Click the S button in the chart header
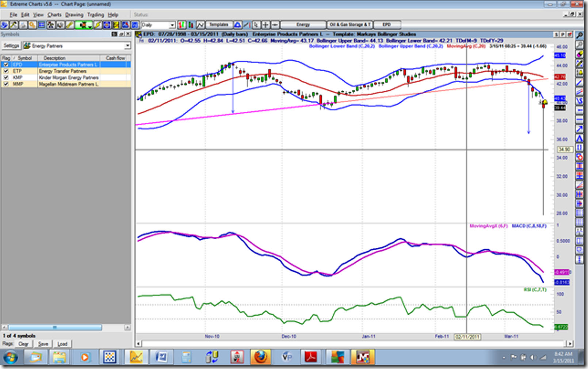Screen dimensions: 588x369 [556, 34]
